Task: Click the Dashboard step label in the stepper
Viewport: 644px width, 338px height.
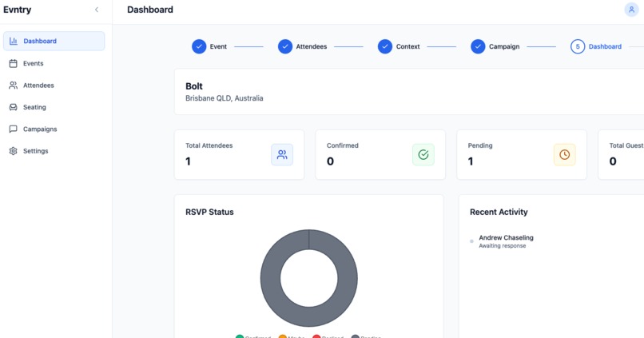Action: [605, 46]
